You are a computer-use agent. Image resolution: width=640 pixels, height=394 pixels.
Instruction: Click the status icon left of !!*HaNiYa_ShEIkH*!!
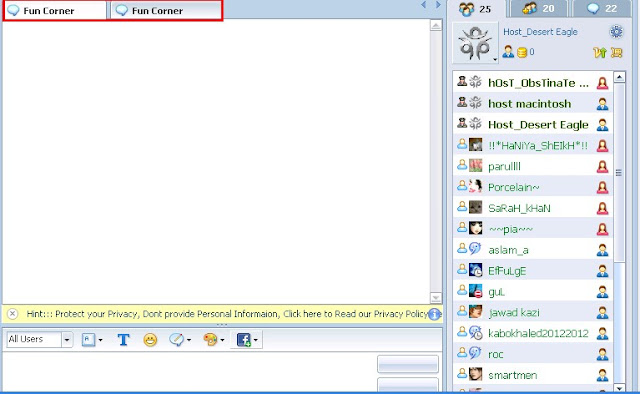coord(462,144)
